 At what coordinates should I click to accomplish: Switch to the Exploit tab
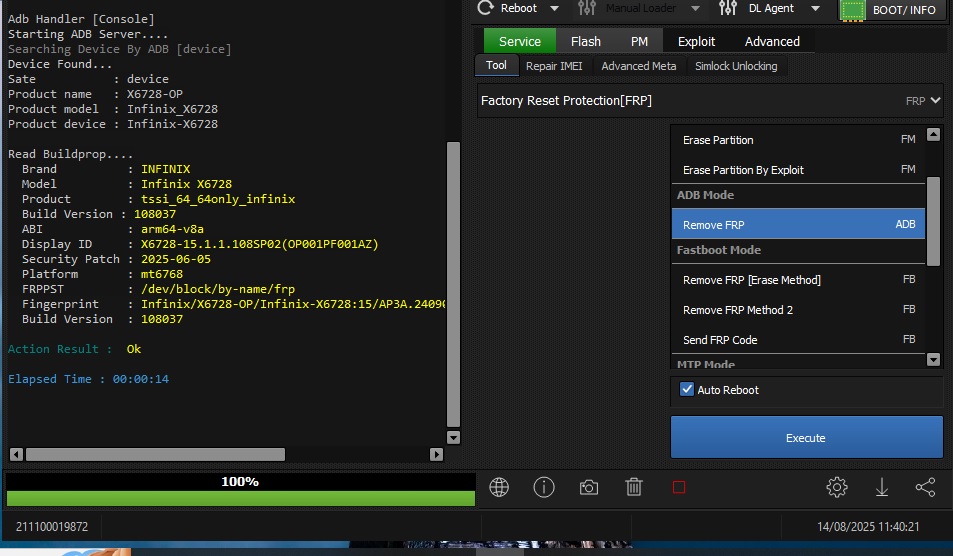click(697, 41)
